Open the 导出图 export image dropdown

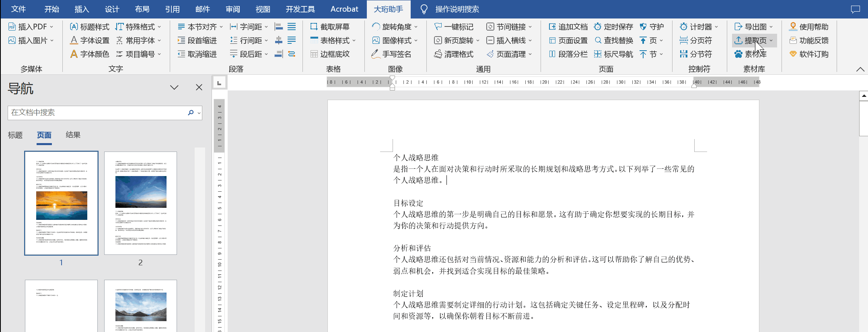[x=771, y=27]
